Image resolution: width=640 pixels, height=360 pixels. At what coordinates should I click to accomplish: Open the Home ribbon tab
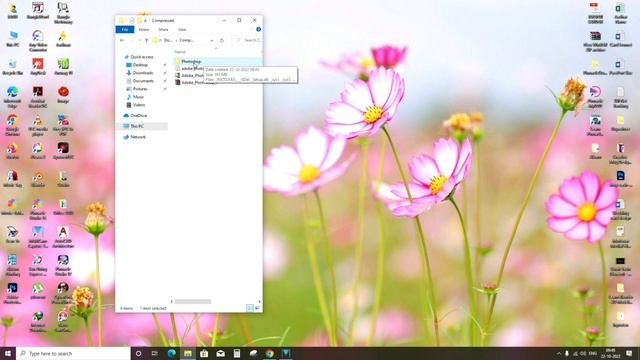pos(144,29)
